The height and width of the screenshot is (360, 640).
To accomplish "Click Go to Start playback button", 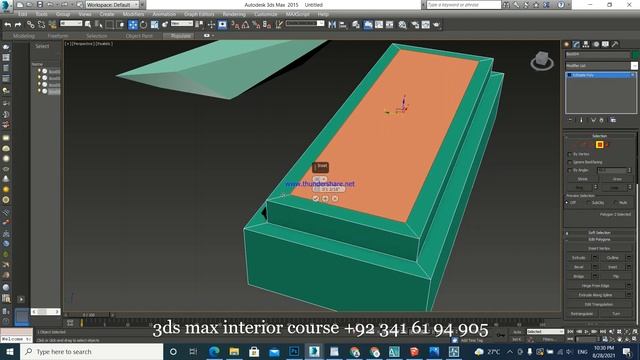I will pyautogui.click(x=570, y=332).
